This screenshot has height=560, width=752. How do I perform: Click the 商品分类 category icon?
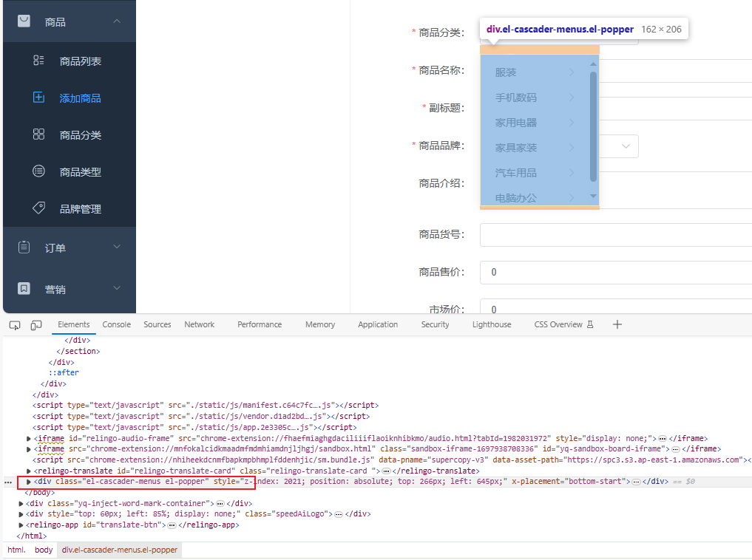click(38, 134)
